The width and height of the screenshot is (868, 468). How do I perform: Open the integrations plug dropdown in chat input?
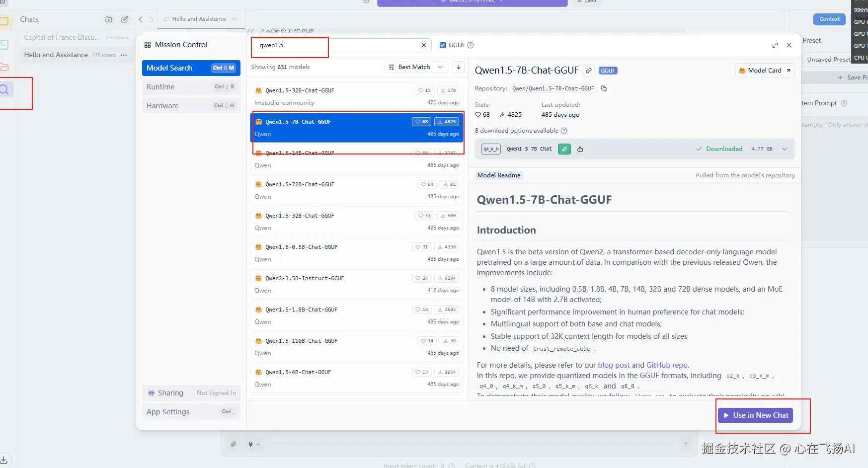253,444
